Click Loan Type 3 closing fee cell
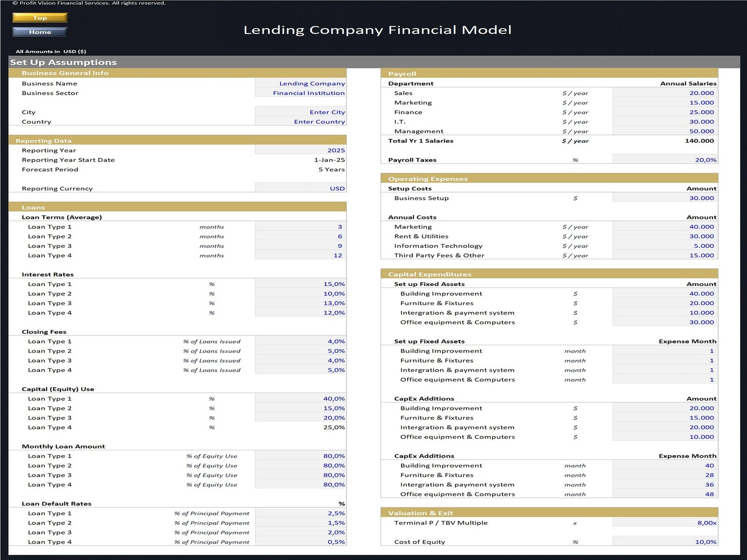 coord(301,361)
